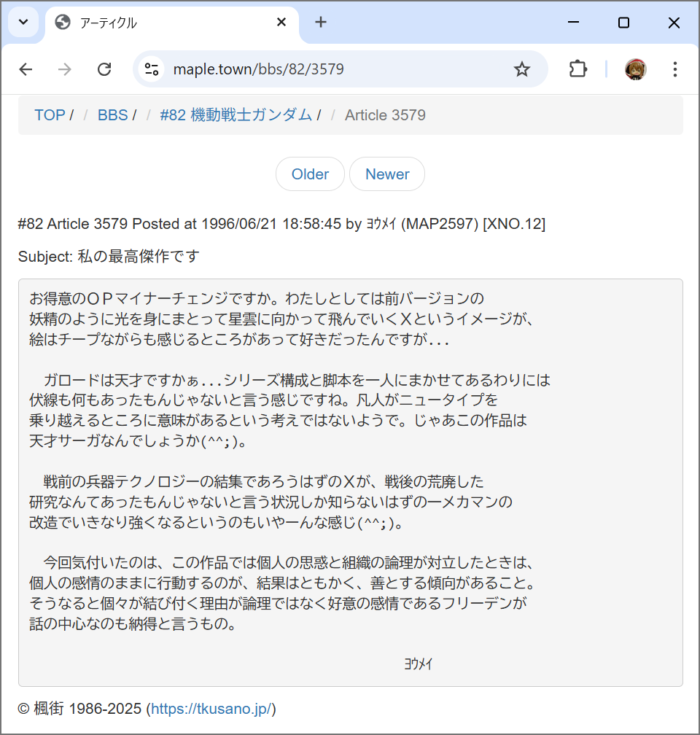Go to TOP breadcrumb link
Image resolution: width=700 pixels, height=735 pixels.
coord(50,115)
